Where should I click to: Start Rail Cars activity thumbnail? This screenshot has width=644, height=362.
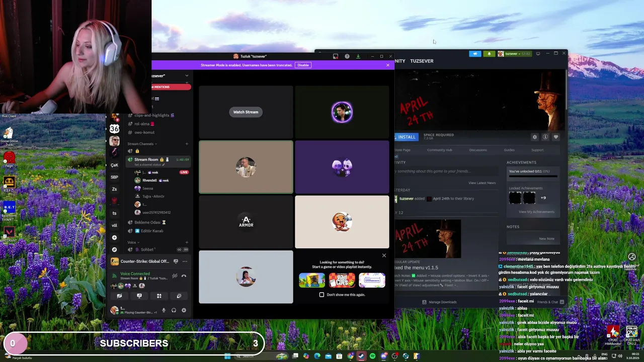tap(342, 280)
